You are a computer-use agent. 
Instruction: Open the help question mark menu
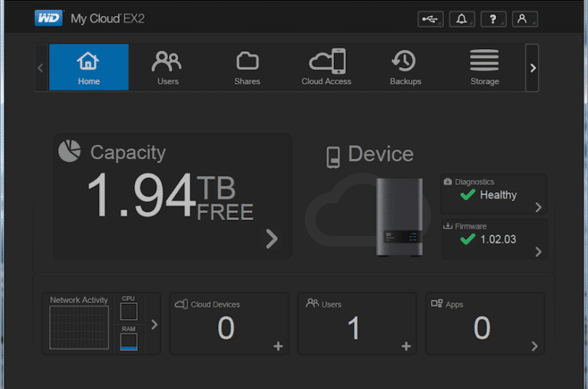tap(494, 19)
